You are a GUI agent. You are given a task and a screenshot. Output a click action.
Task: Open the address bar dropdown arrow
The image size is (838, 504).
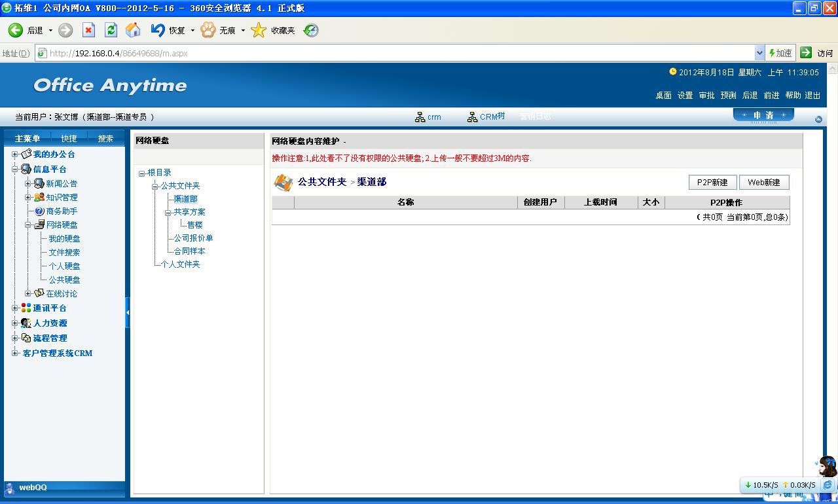(759, 53)
